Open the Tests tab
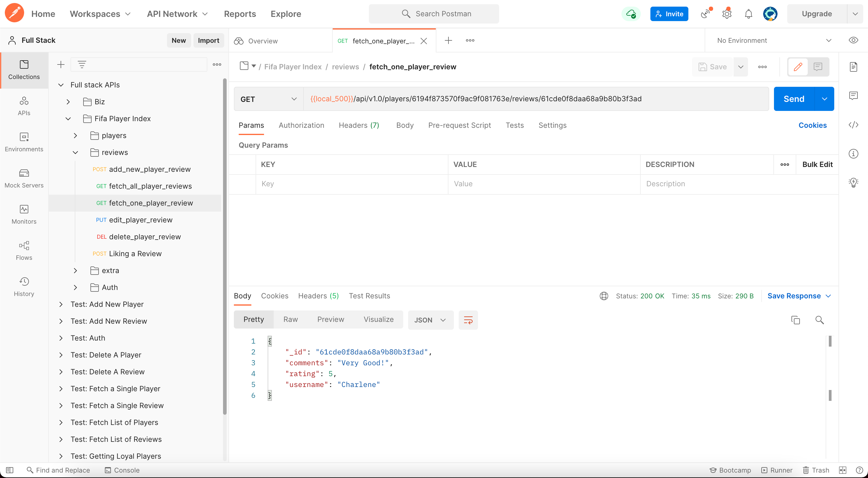 [x=514, y=125]
